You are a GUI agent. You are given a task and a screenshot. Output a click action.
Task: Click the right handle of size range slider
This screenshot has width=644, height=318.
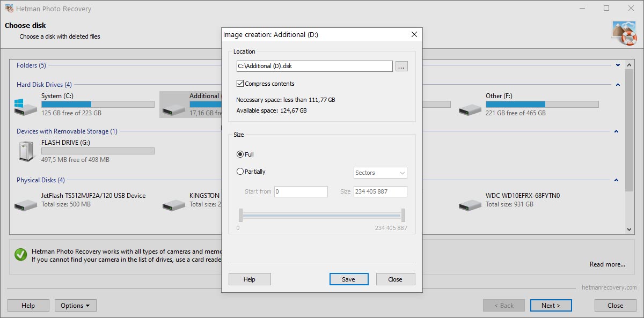tap(403, 216)
